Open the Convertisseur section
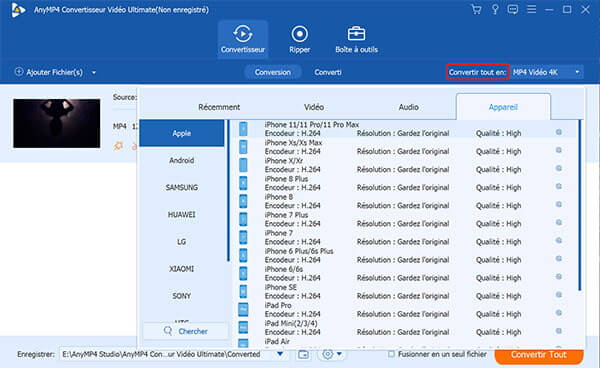 point(243,39)
